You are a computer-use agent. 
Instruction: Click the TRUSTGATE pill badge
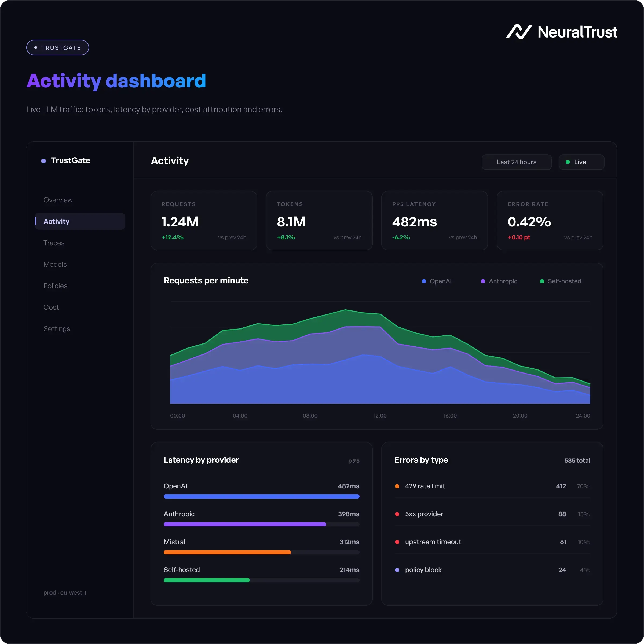pyautogui.click(x=58, y=48)
